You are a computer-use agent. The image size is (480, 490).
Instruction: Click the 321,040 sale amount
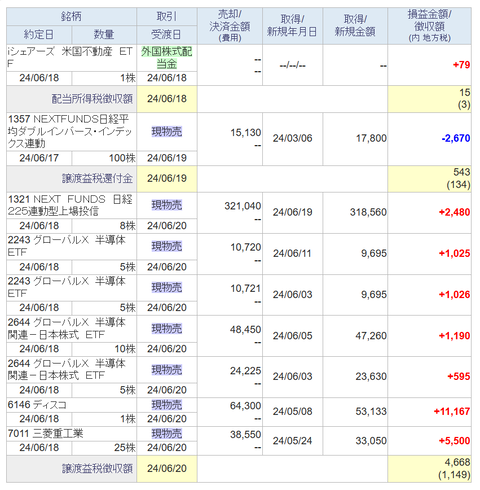click(243, 206)
